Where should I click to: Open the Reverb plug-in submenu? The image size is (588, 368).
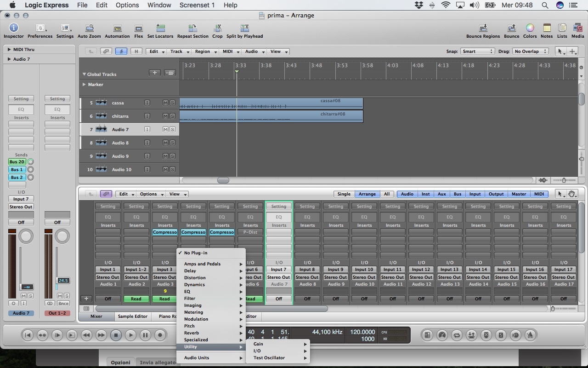coord(211,333)
